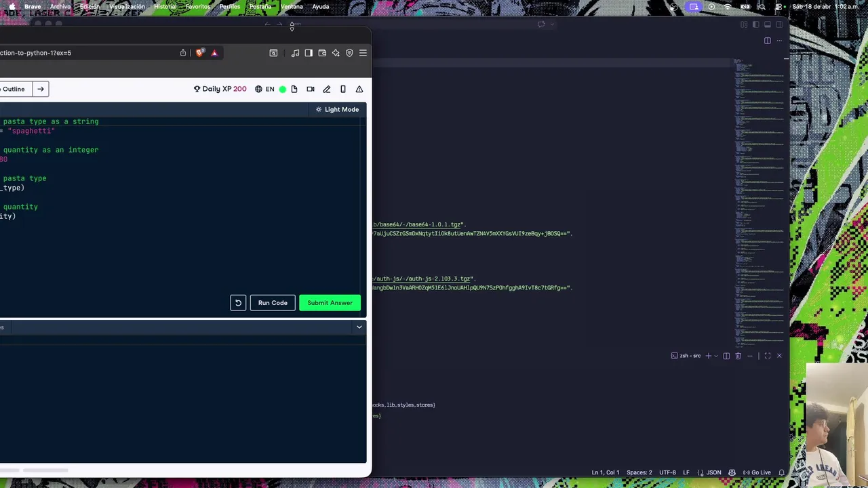
Task: Open the Ayuda menu
Action: click(321, 7)
